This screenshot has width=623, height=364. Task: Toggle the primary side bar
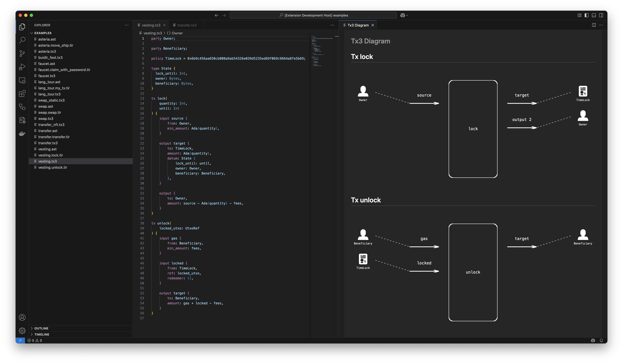(x=587, y=15)
